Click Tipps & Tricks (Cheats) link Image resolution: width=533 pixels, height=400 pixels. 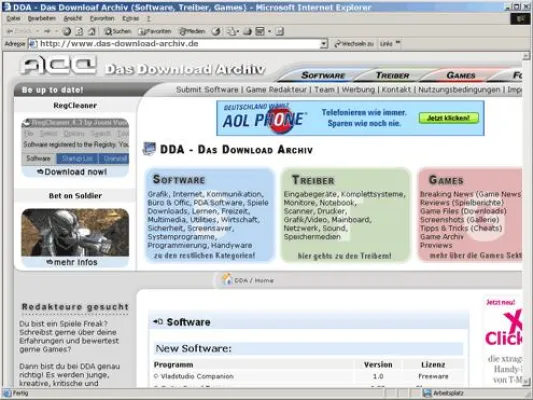pos(461,228)
